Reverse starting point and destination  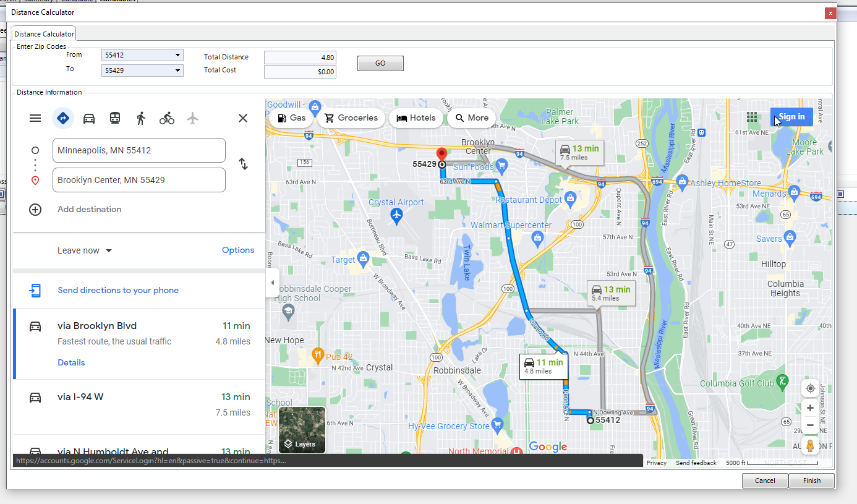click(244, 164)
